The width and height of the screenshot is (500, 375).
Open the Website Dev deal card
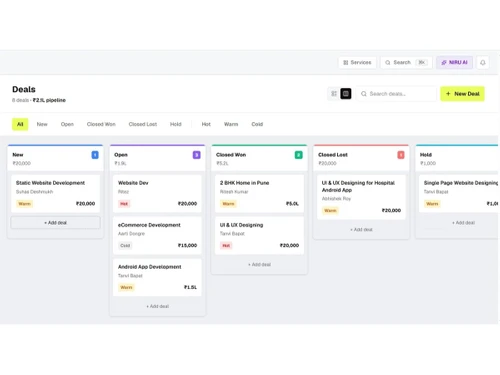coord(157,194)
